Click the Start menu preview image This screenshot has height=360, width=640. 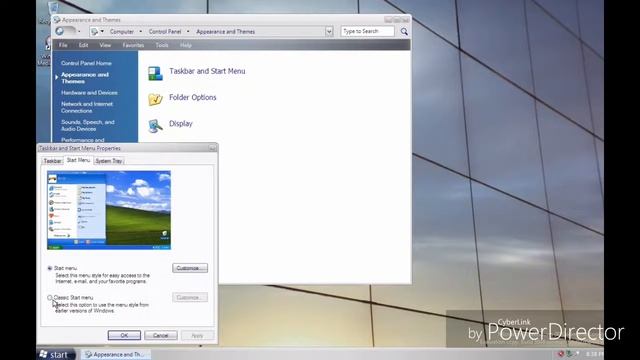(109, 210)
